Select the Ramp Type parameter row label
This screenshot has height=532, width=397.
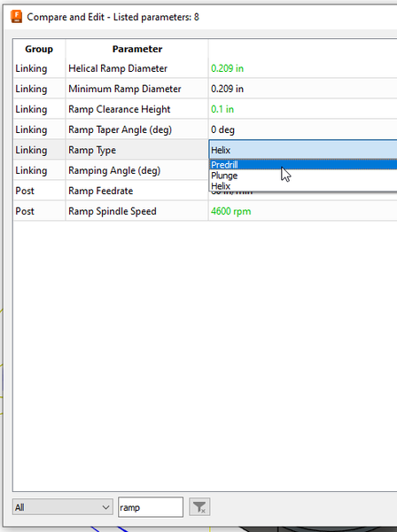coord(92,150)
